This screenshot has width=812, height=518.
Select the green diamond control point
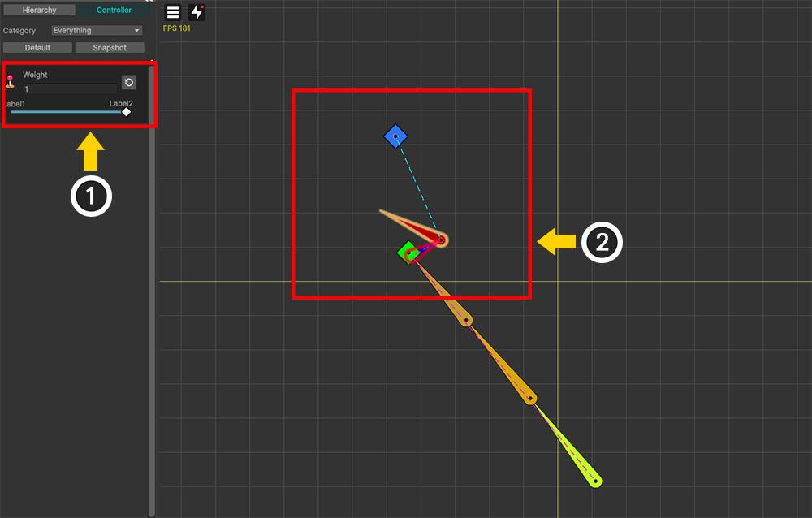[408, 253]
